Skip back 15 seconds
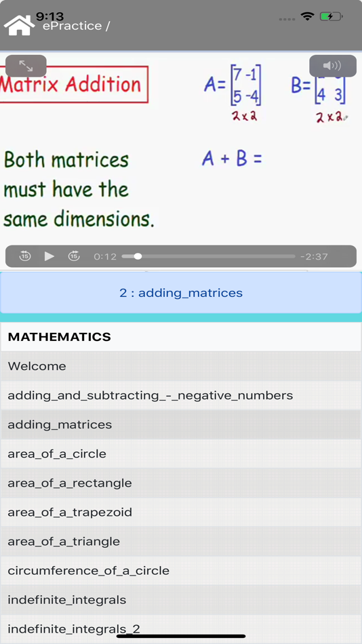 point(25,256)
